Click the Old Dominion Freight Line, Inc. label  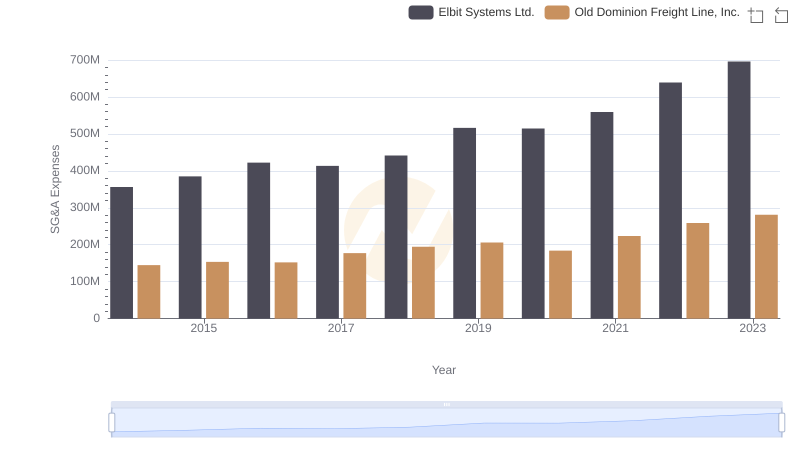(x=657, y=12)
